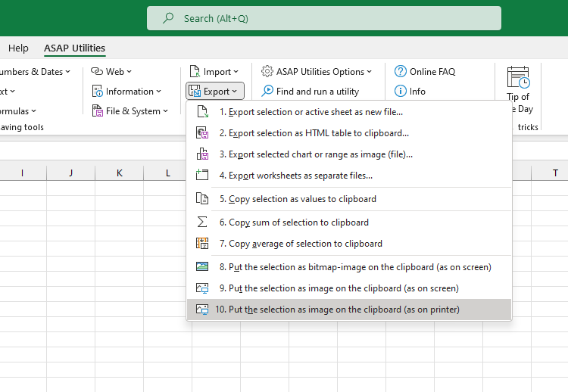Image resolution: width=568 pixels, height=392 pixels.
Task: Open the ASAP Utilities Options dropdown
Action: pos(317,72)
